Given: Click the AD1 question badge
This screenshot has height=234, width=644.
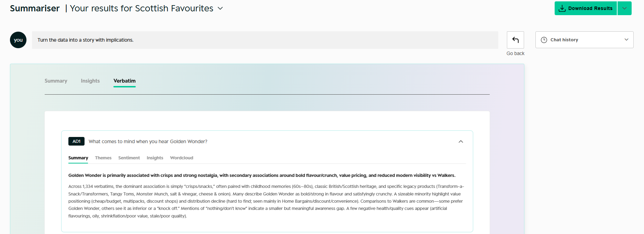Looking at the screenshot, I should click(76, 141).
